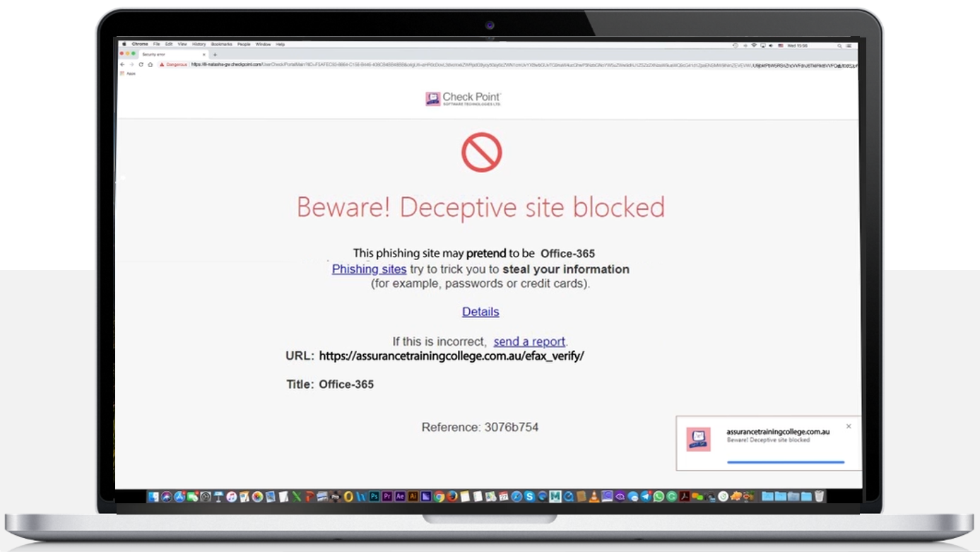
Task: Open the Apps bookmarks shortcut
Action: pos(127,74)
